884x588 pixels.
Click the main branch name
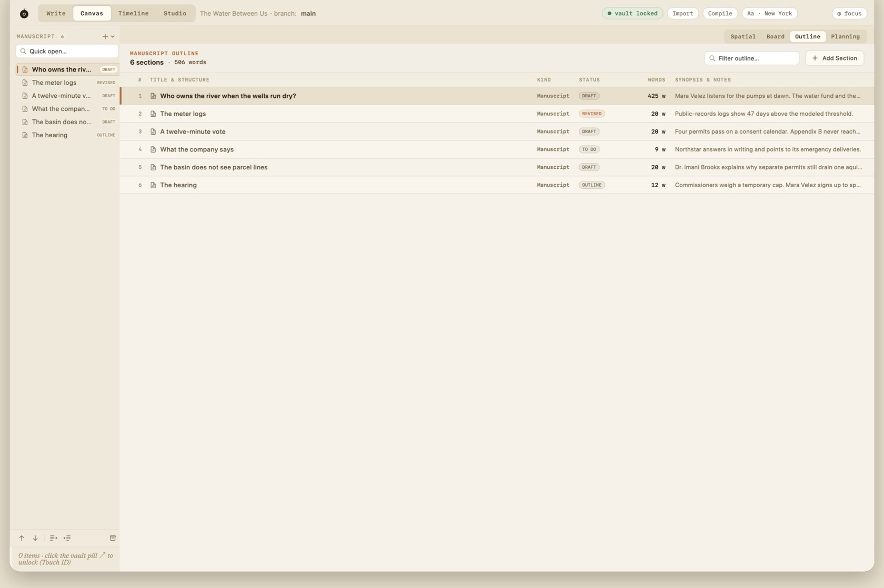click(x=308, y=14)
